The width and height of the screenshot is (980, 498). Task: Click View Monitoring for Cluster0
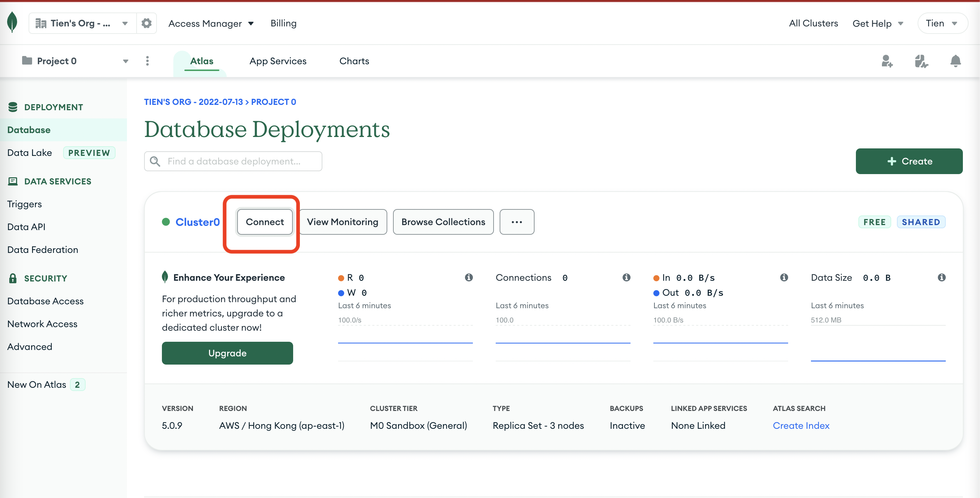342,222
